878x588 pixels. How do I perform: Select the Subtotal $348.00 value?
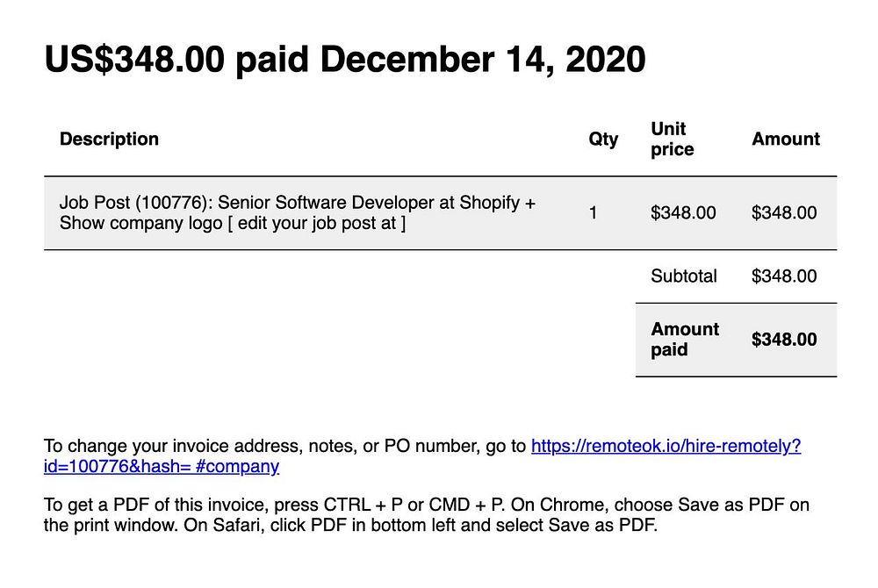(x=784, y=276)
